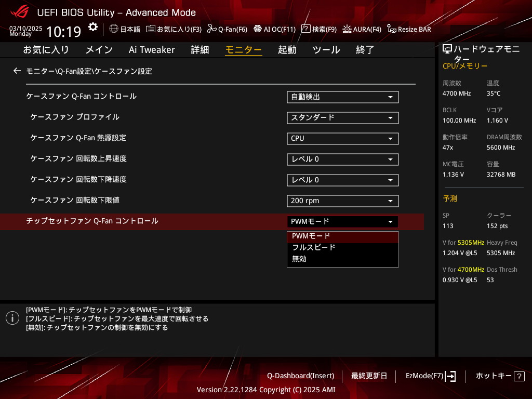
Task: Click the ケースファン プロファイル label
Action: coord(75,117)
